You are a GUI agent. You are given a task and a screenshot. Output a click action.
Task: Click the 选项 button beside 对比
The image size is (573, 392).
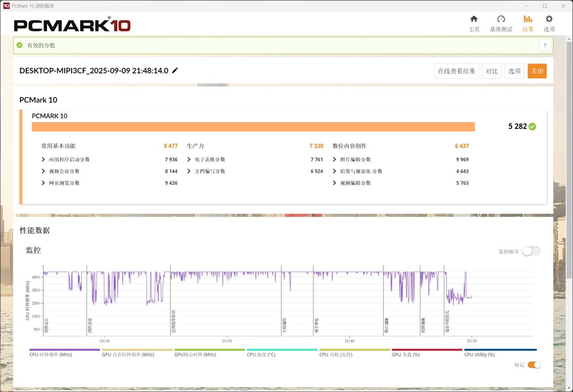pyautogui.click(x=514, y=71)
